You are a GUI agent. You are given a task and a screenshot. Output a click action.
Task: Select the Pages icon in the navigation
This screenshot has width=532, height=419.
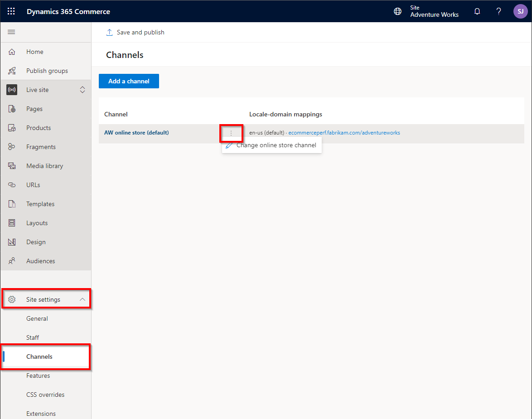(12, 109)
